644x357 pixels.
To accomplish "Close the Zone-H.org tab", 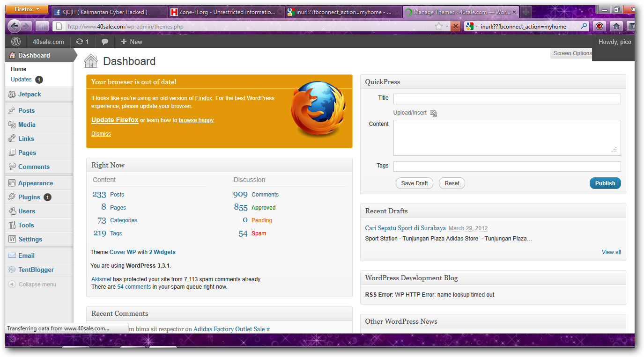I will click(280, 13).
